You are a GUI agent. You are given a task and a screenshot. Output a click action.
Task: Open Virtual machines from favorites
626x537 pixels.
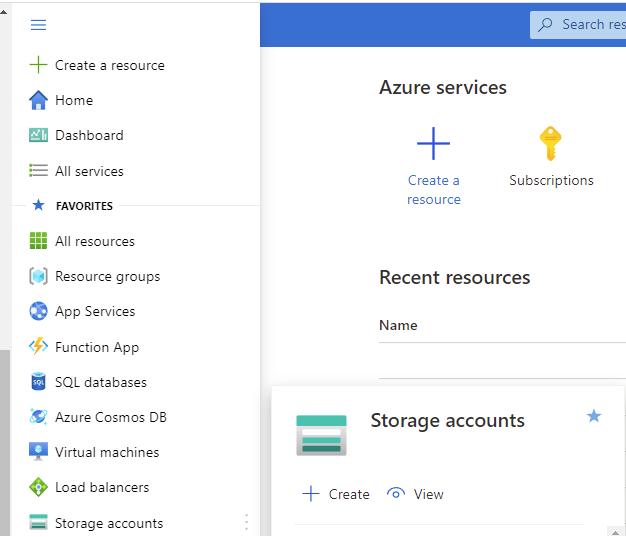pos(107,452)
